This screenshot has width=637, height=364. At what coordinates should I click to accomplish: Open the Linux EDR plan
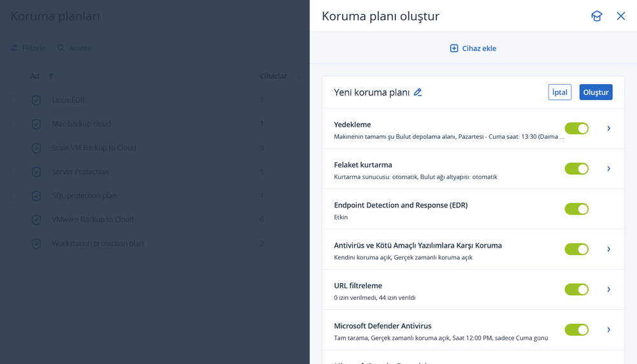(68, 100)
